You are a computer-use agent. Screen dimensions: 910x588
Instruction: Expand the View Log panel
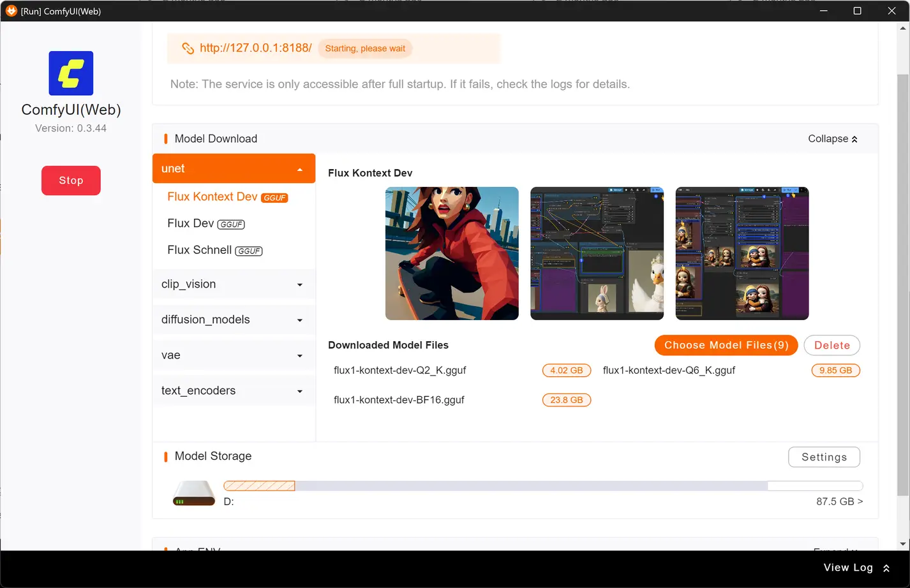[855, 568]
